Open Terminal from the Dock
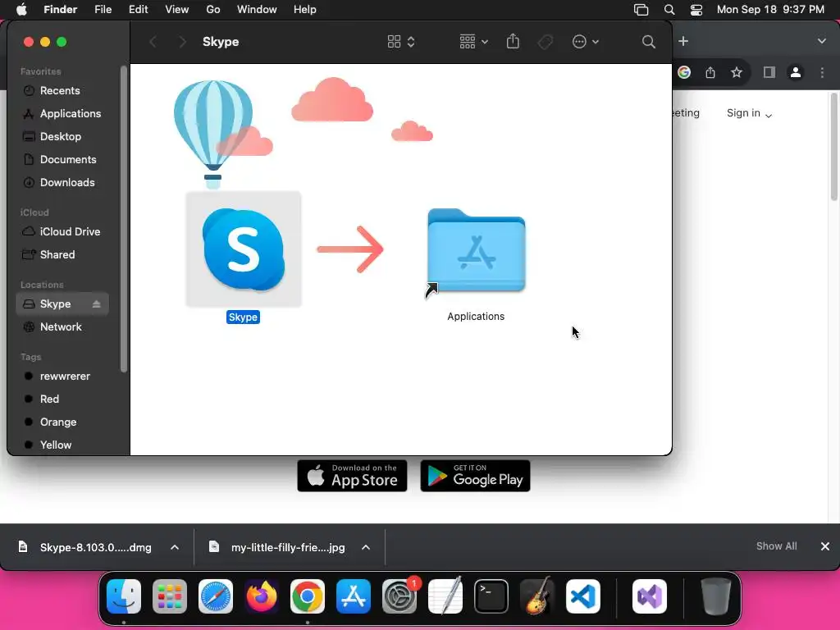840x630 pixels. (x=491, y=596)
